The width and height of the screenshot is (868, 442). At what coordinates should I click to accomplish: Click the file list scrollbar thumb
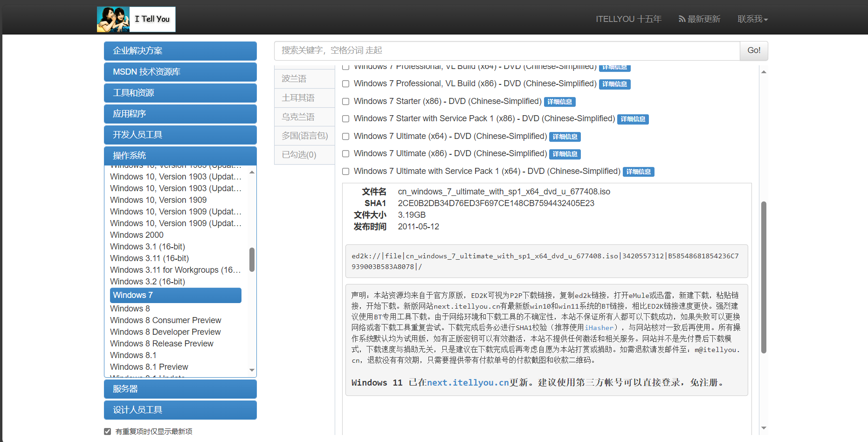(764, 277)
